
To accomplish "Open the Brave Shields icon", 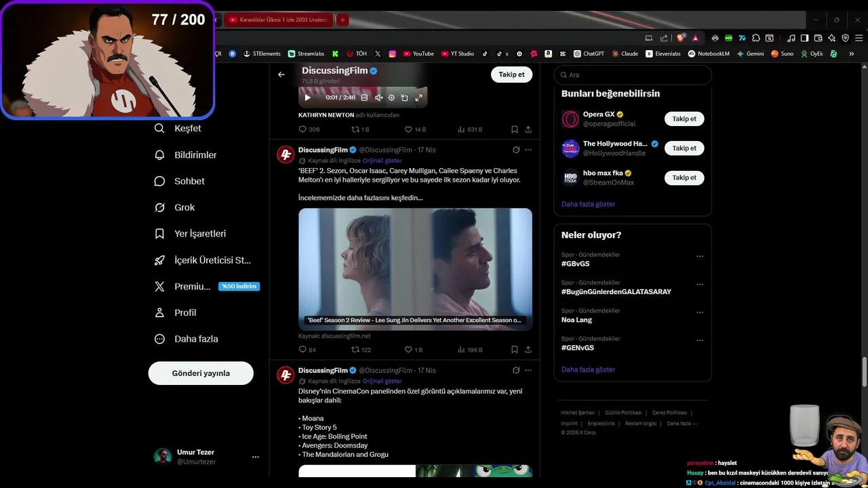I will click(681, 38).
